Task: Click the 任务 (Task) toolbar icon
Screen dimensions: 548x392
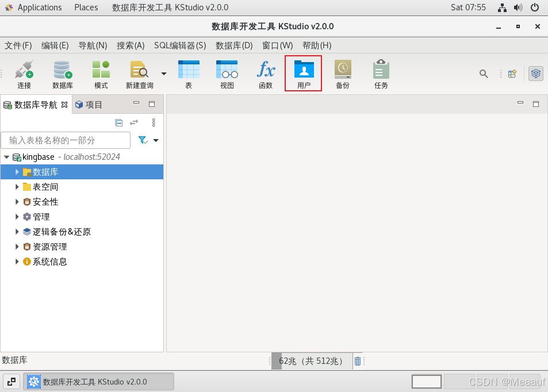Action: 381,74
